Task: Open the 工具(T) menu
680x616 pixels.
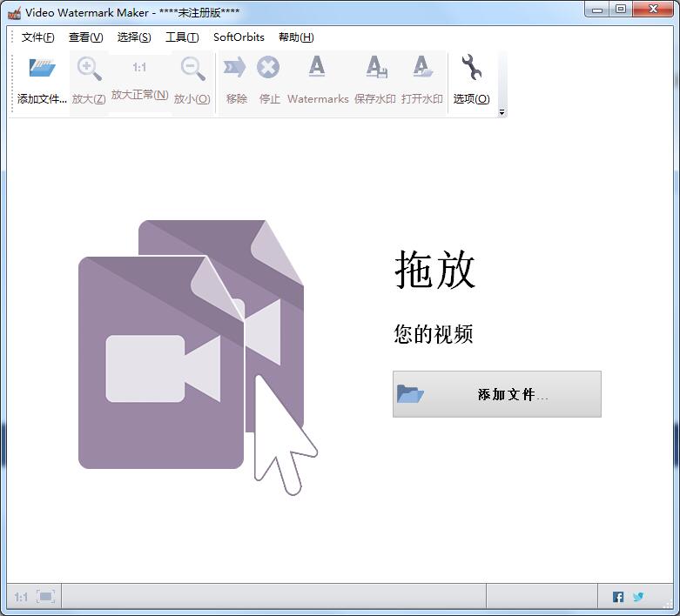Action: (182, 37)
